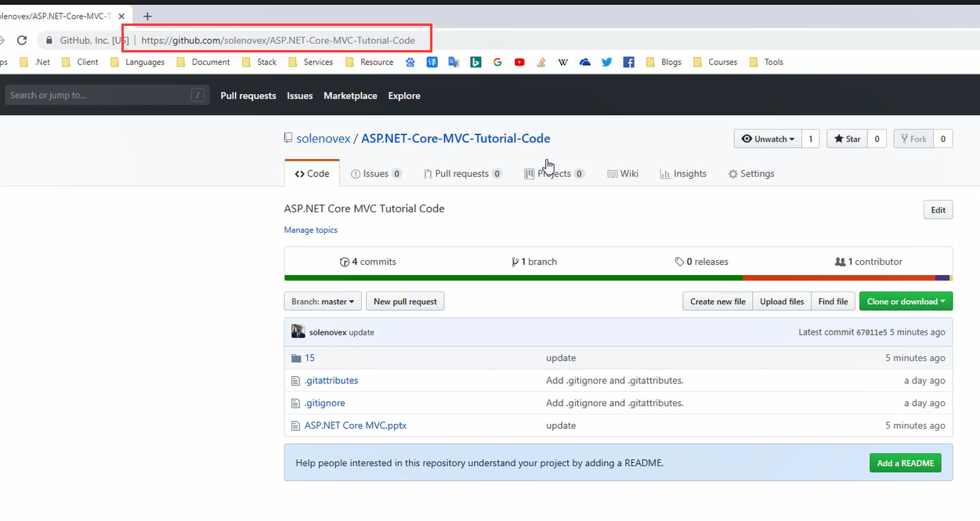
Task: Open the Insights tab
Action: 683,174
